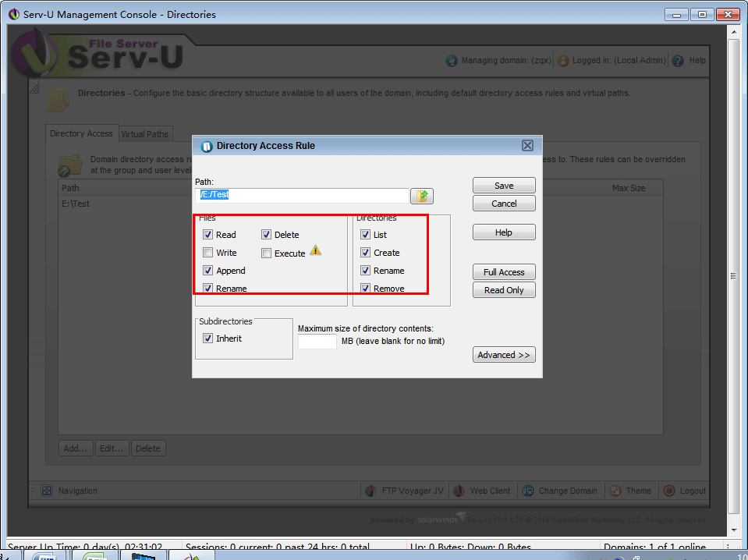
Task: Click the Serv-U logo icon
Action: [x=34, y=53]
